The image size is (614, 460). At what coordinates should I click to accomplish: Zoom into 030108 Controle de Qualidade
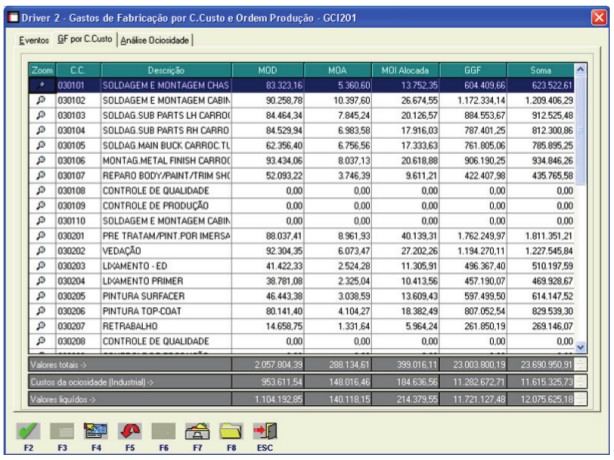(41, 191)
